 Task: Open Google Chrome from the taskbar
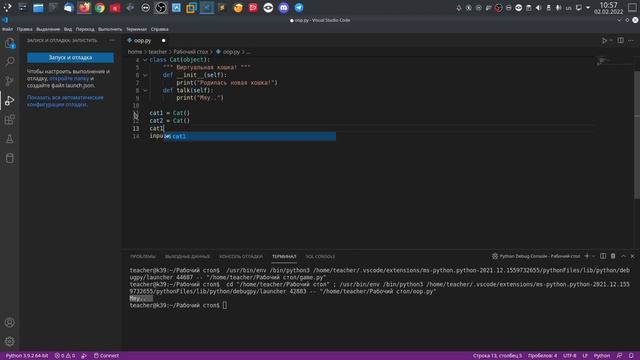click(x=100, y=7)
